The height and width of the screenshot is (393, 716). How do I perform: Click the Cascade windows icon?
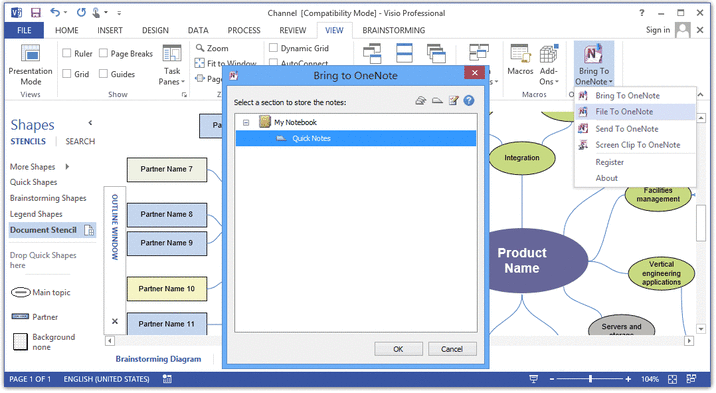pos(437,53)
